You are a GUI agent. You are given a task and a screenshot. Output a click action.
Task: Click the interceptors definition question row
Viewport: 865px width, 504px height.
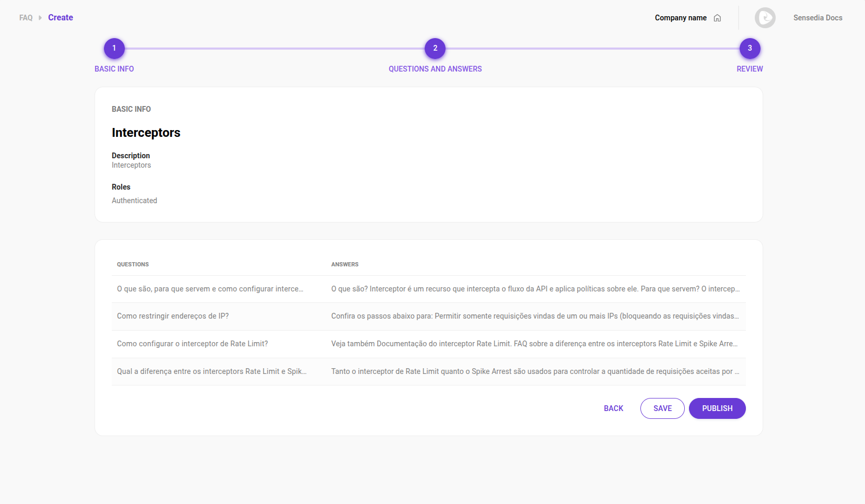point(210,289)
